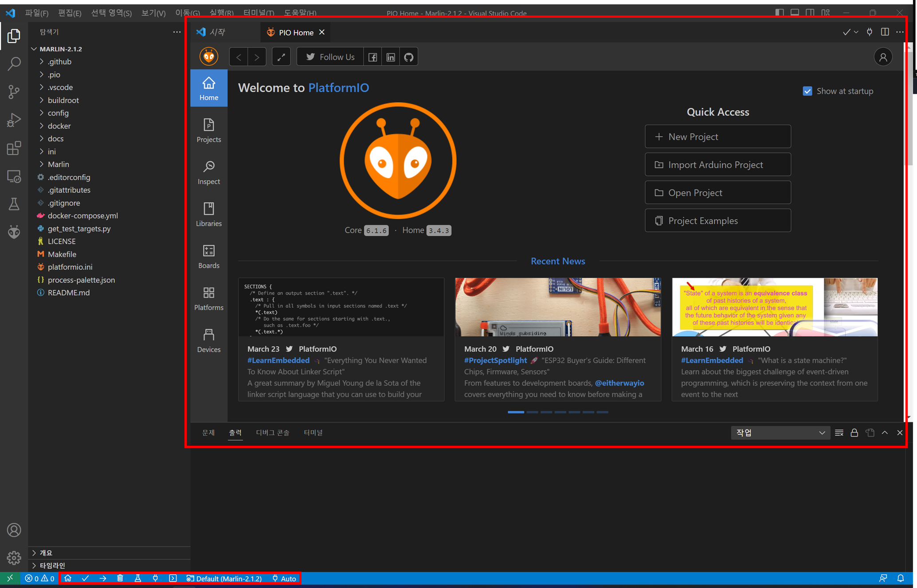Toggle output panel scroll lock

point(854,433)
